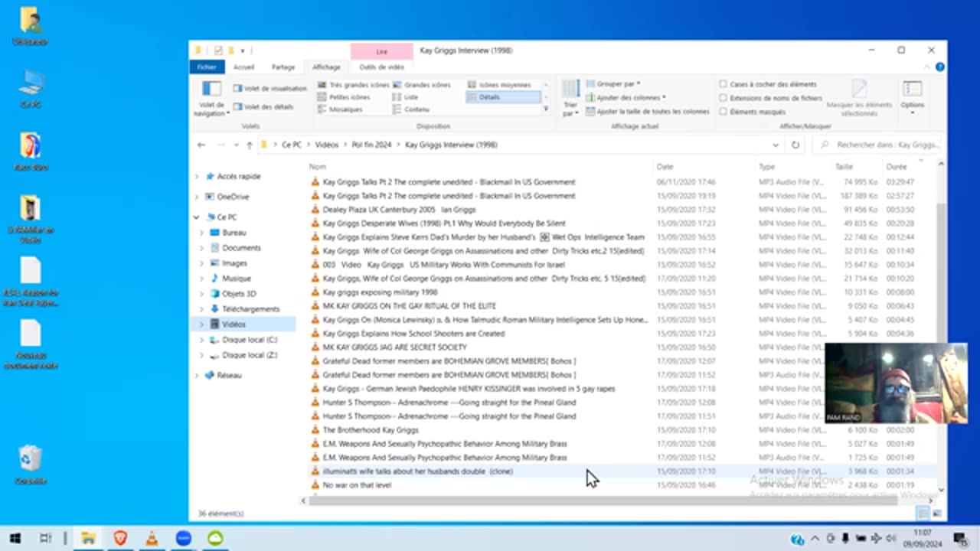The image size is (980, 551).
Task: Sort by Date column header
Action: pos(665,167)
